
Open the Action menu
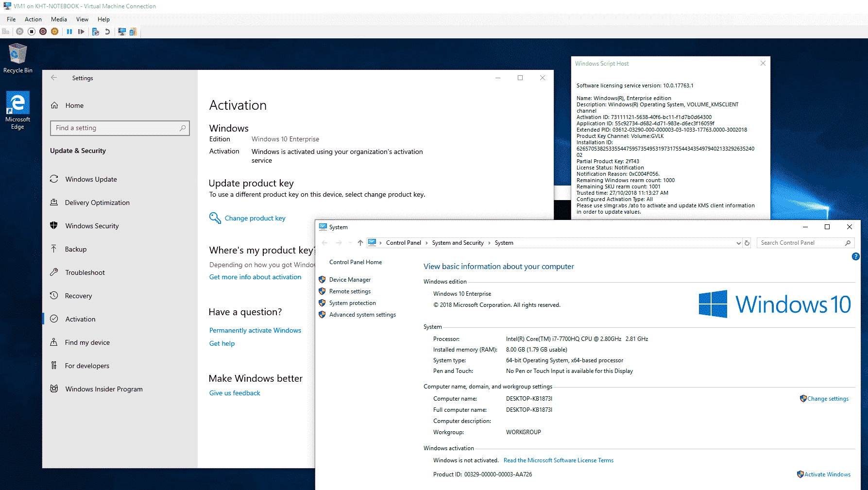point(33,19)
